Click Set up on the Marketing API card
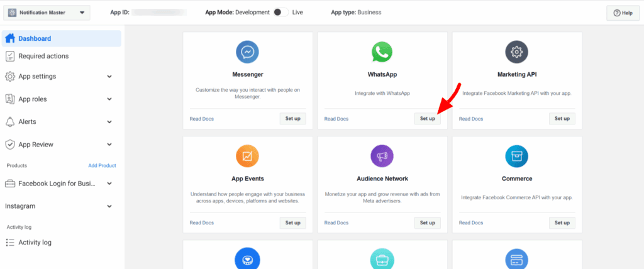Image resolution: width=644 pixels, height=269 pixels. [x=562, y=119]
